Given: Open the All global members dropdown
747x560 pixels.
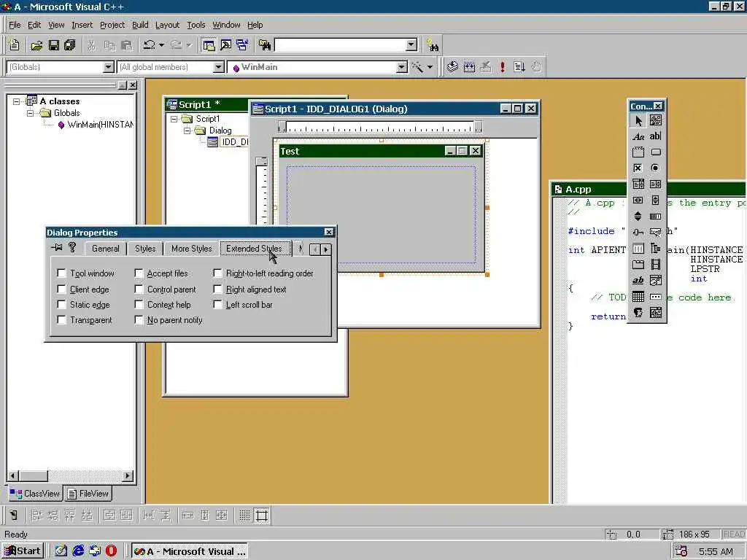Looking at the screenshot, I should point(218,67).
